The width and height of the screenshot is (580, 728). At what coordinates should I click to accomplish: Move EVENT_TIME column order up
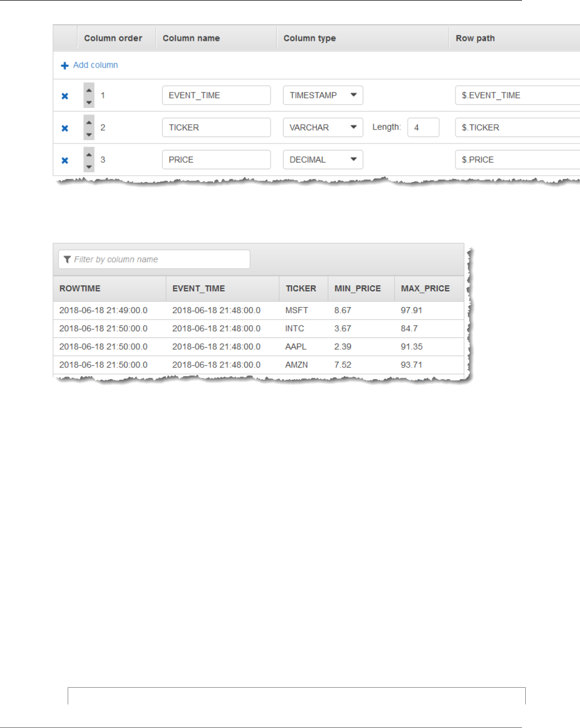[x=89, y=89]
